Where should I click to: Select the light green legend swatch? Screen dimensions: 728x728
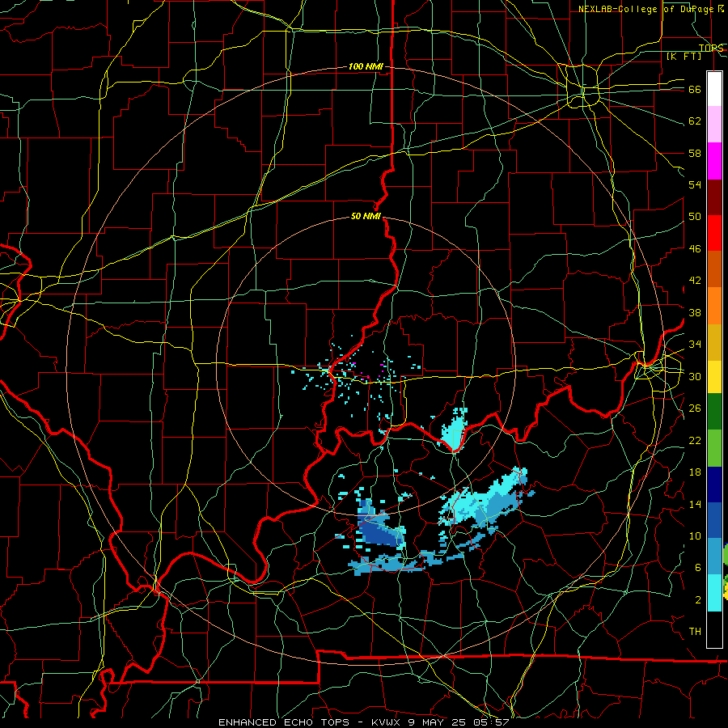[x=714, y=448]
